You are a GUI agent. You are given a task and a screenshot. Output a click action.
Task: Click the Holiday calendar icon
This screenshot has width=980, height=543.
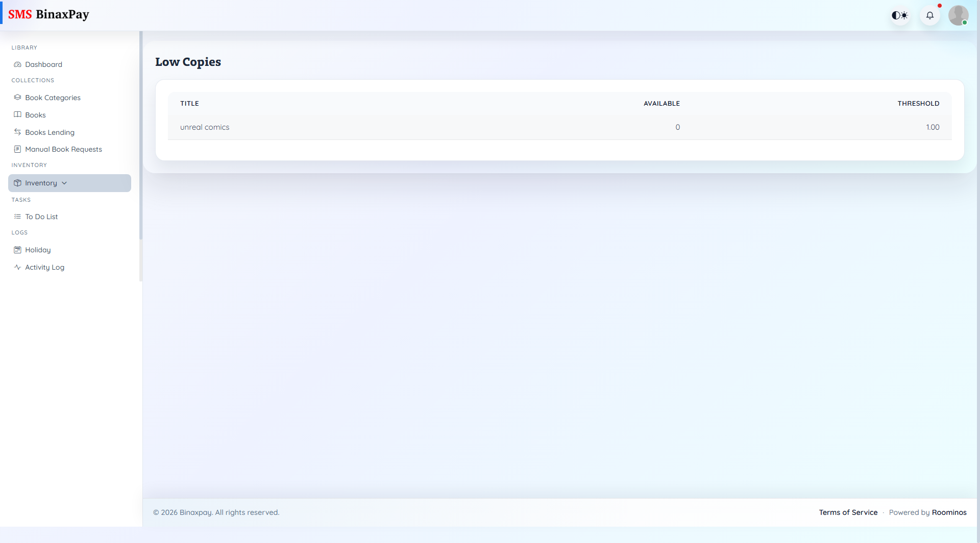(17, 249)
